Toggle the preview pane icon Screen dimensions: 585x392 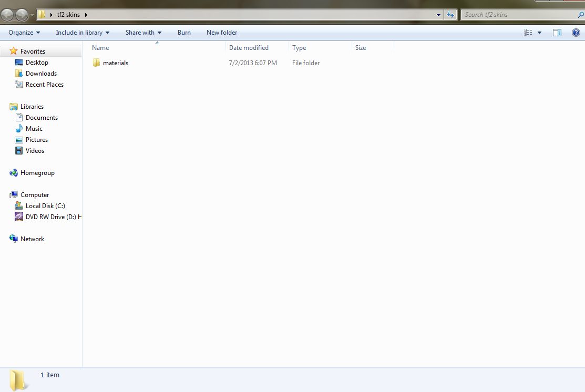(557, 33)
